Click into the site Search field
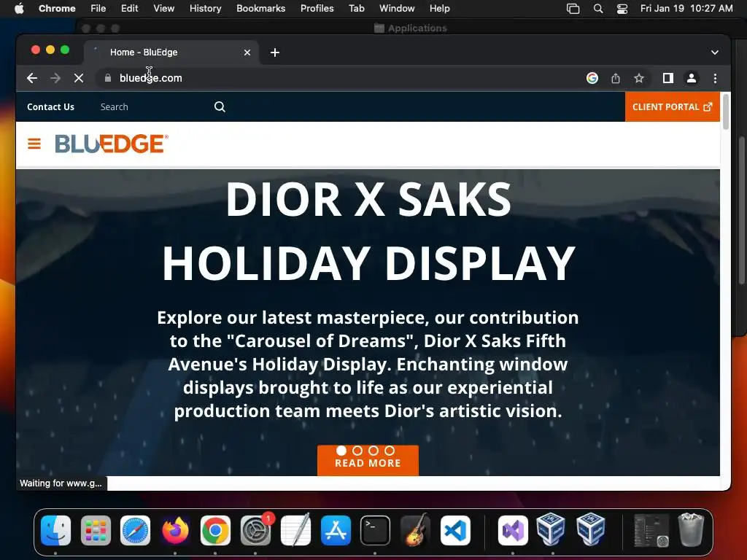This screenshot has height=560, width=747. [155, 106]
